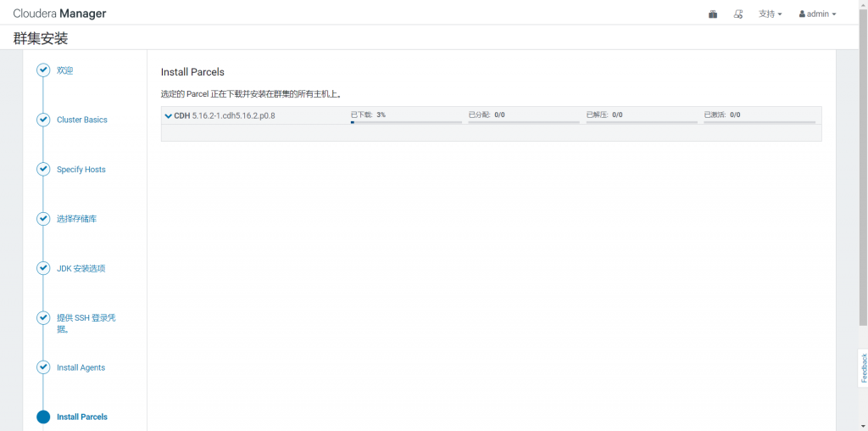
Task: Go to the JDK 安装选项 step
Action: point(81,269)
